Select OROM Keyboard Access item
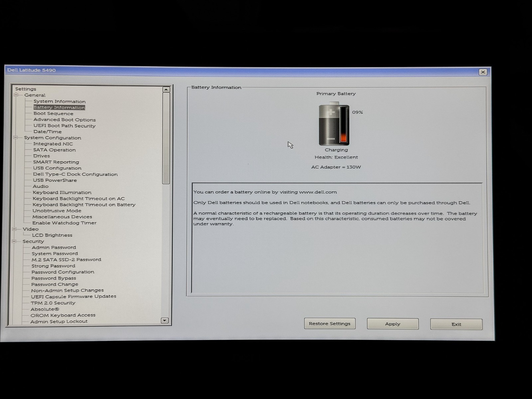The width and height of the screenshot is (532, 399). tap(63, 315)
